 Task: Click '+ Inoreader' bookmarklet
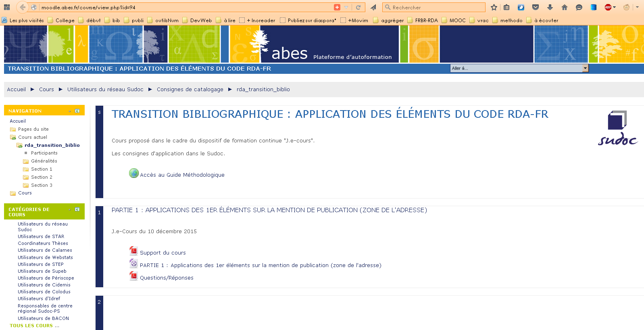[257, 20]
